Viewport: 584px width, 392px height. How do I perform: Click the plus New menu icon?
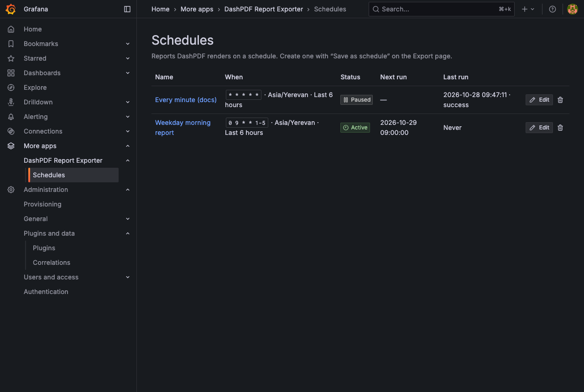(528, 9)
